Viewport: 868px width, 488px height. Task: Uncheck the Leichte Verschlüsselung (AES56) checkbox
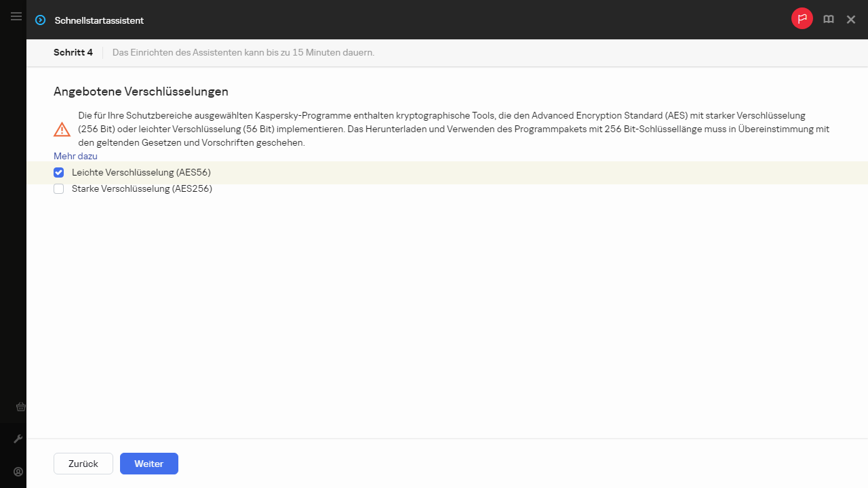click(59, 173)
